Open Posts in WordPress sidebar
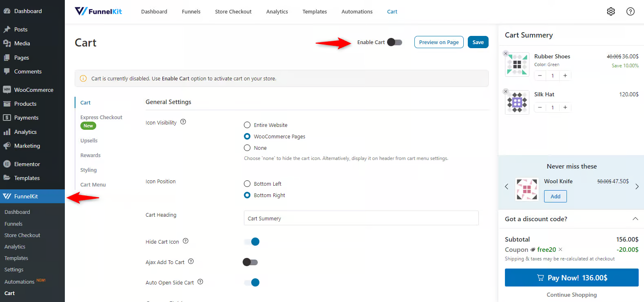The image size is (644, 302). (x=32, y=29)
